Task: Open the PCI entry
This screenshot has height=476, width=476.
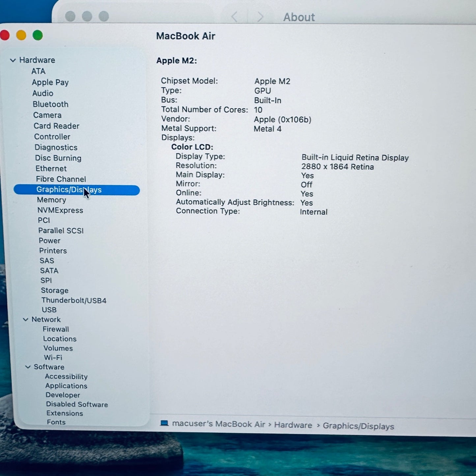Action: (44, 220)
